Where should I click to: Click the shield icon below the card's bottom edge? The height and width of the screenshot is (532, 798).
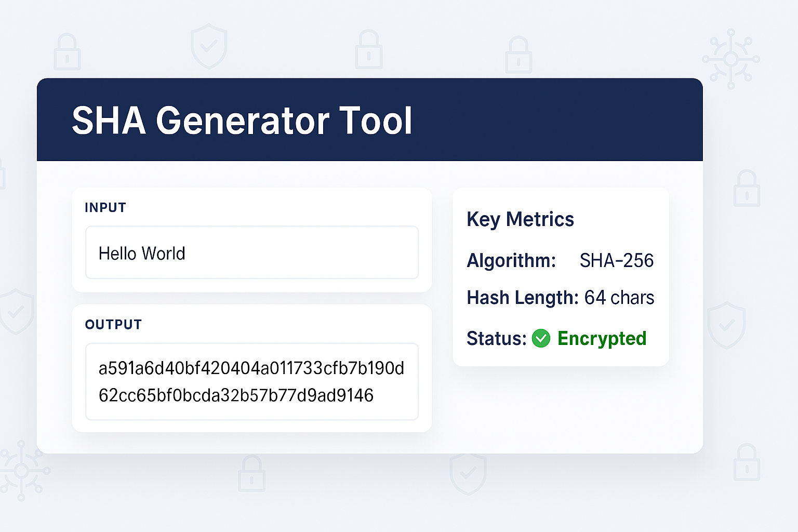(x=468, y=473)
